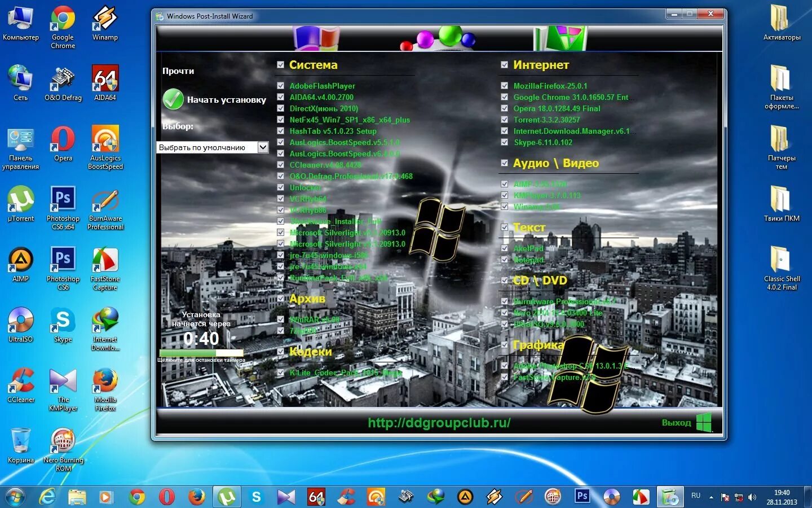Click the Google Chrome 31.0.1650.57 Ent entry
This screenshot has height=508, width=812.
571,97
